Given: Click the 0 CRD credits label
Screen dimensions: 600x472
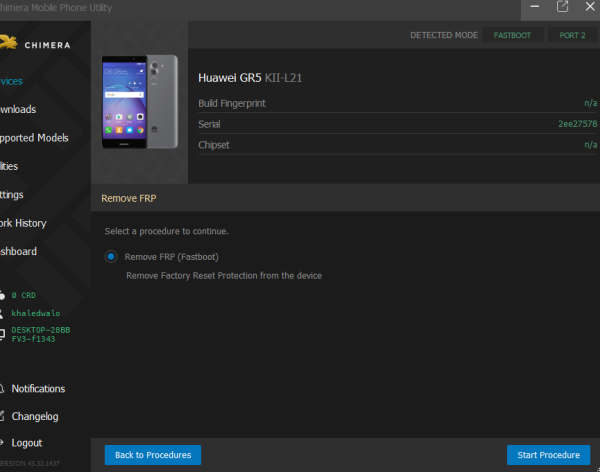Looking at the screenshot, I should 24,295.
